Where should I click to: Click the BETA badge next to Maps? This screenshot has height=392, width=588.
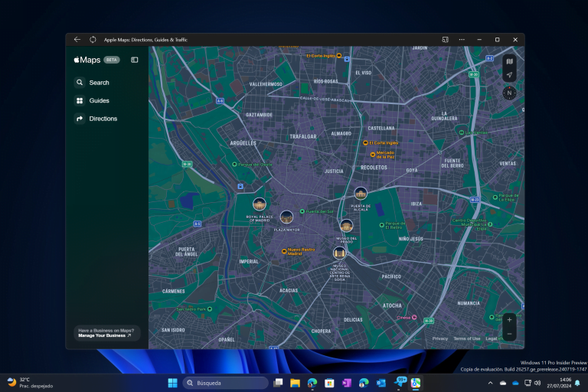[x=111, y=60]
